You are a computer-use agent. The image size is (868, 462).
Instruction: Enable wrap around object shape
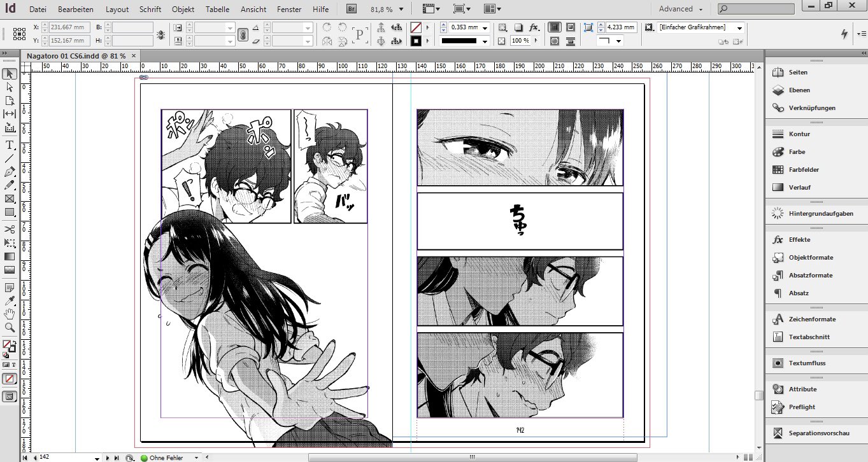click(555, 41)
